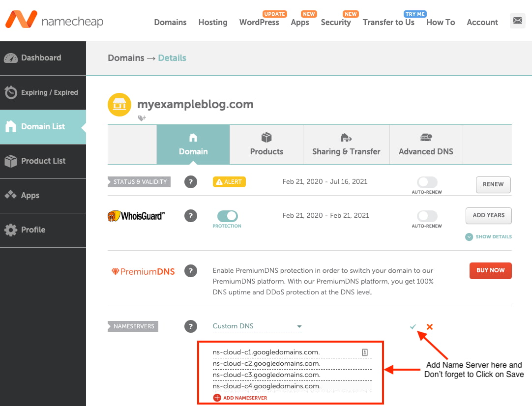This screenshot has height=406, width=532.
Task: Open the Apps top menu
Action: click(x=300, y=23)
